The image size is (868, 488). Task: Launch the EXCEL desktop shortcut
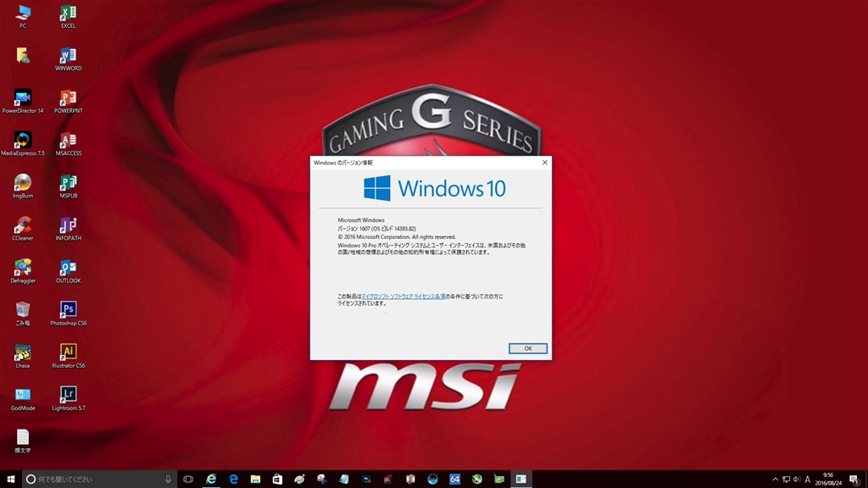click(x=68, y=16)
